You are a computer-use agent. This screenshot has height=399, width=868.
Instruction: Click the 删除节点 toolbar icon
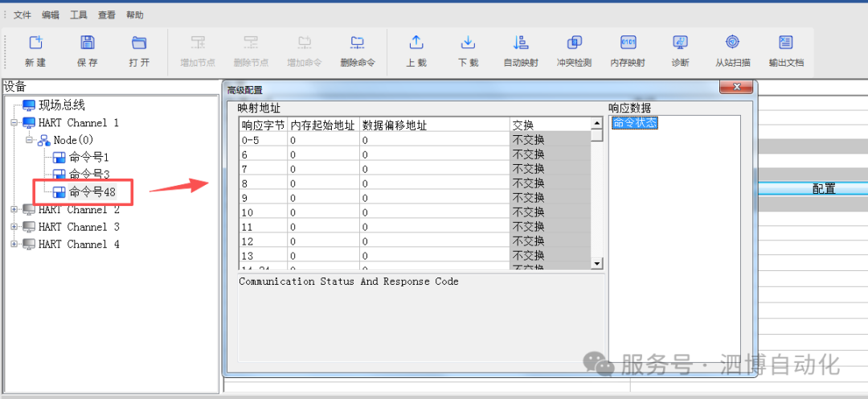251,43
